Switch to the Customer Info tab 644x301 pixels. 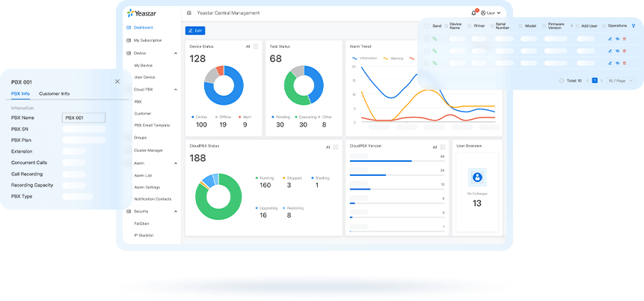tap(54, 94)
